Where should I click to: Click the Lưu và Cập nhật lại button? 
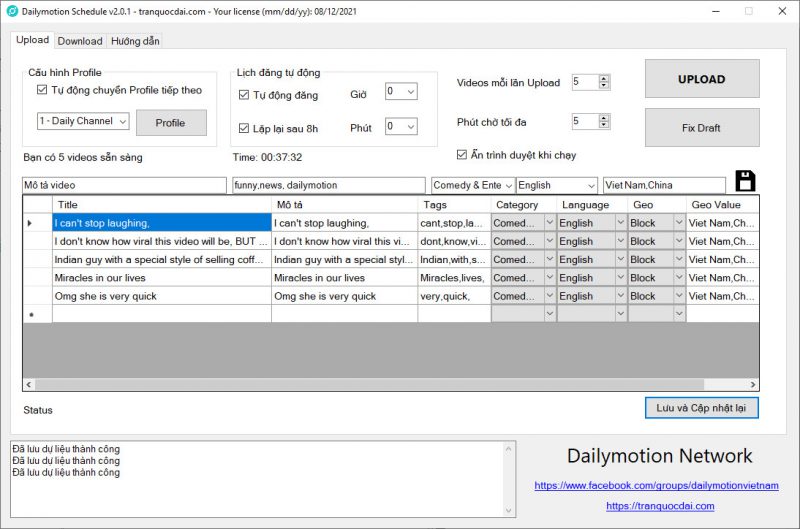[702, 408]
